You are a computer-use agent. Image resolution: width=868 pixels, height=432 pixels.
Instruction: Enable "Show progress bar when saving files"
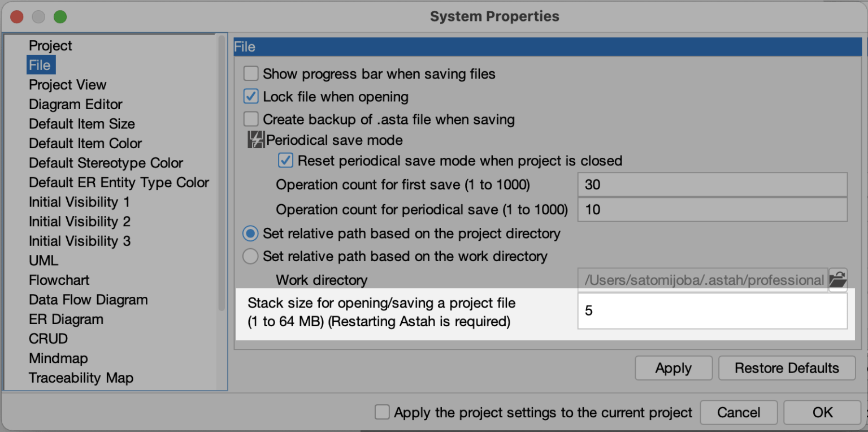click(250, 74)
